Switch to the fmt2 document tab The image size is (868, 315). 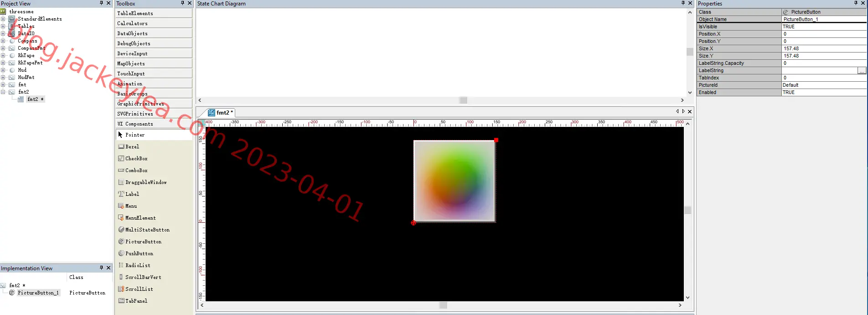coord(220,113)
